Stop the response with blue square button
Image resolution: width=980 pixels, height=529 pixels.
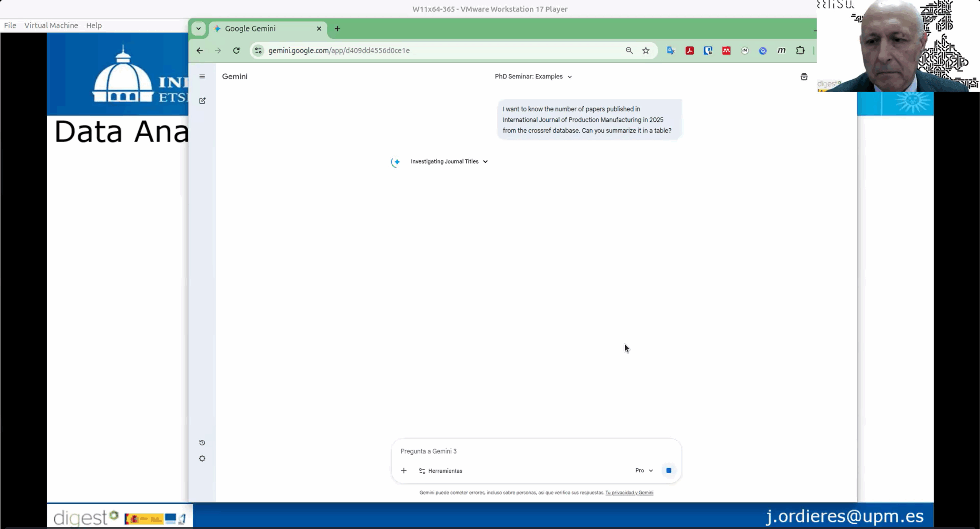tap(668, 470)
